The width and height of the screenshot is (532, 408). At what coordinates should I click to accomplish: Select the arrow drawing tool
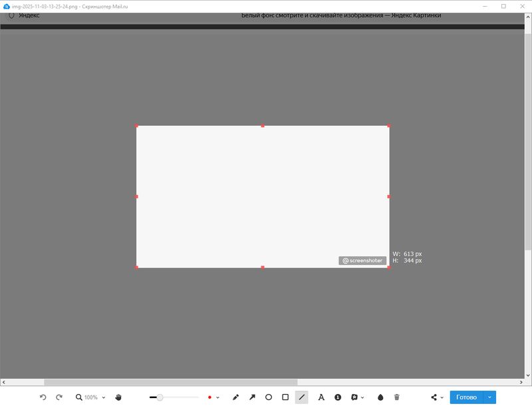(252, 397)
